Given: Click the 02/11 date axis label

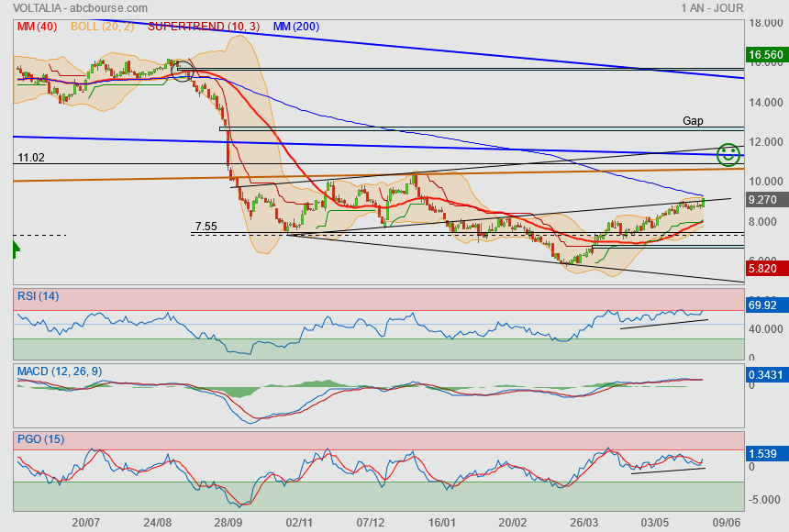Looking at the screenshot, I should pyautogui.click(x=299, y=523).
